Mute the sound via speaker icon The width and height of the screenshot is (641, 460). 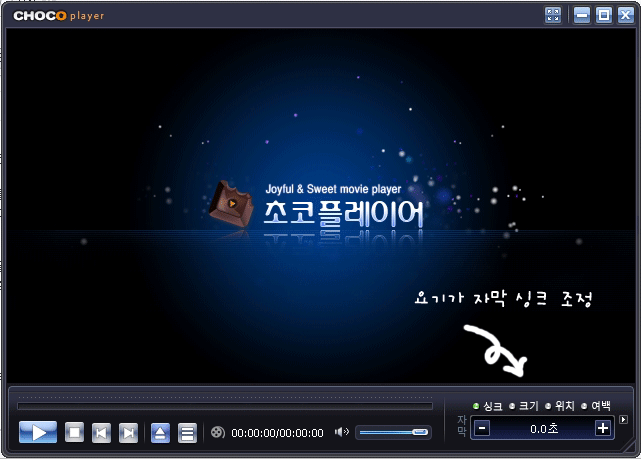341,431
